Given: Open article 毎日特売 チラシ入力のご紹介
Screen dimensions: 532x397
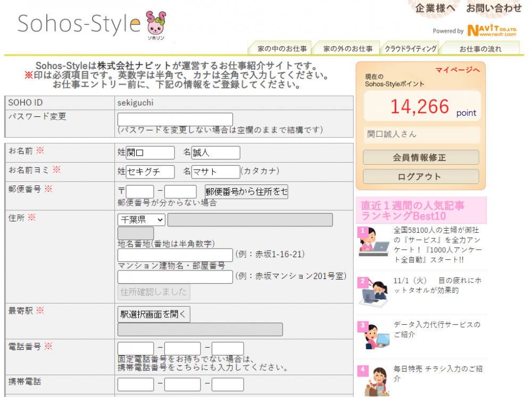Looking at the screenshot, I should tap(438, 373).
